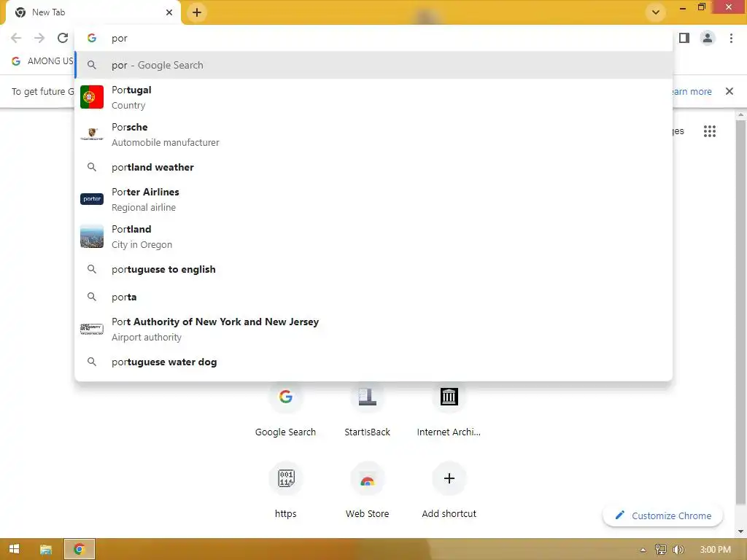Open the AMONG US bookmark
Viewport: 747px width, 560px height.
(x=42, y=61)
